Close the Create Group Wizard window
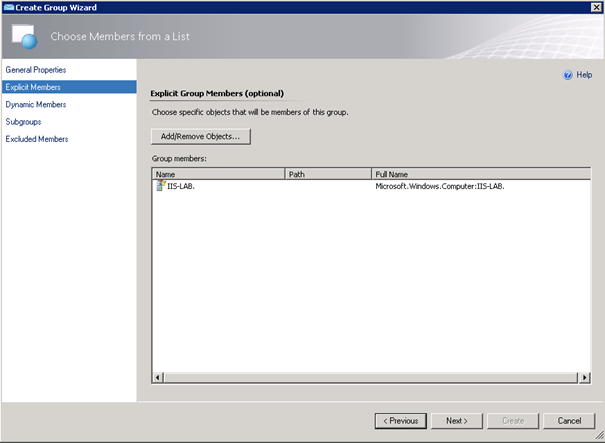This screenshot has height=443, width=605. [x=595, y=7]
